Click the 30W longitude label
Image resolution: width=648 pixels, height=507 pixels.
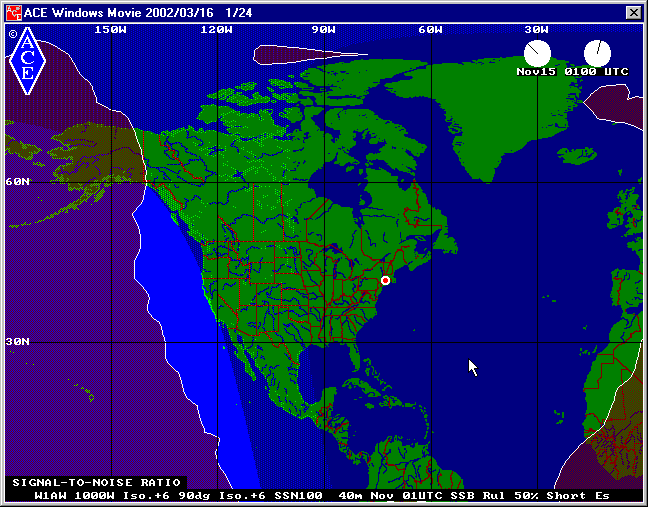tap(536, 30)
